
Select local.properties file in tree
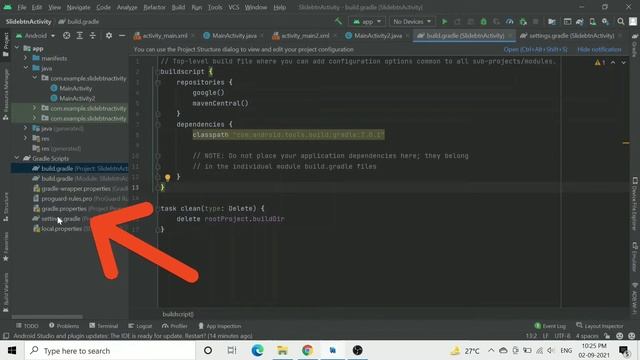click(x=61, y=229)
